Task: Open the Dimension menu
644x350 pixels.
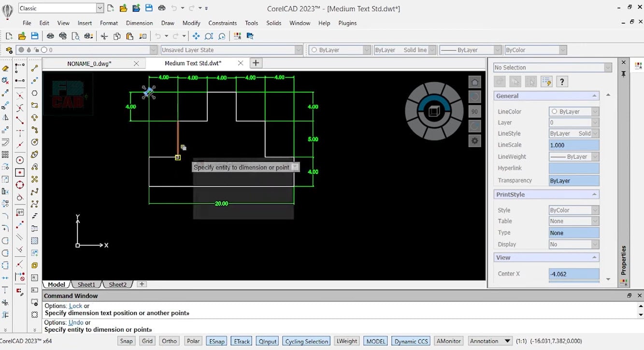Action: pyautogui.click(x=139, y=23)
